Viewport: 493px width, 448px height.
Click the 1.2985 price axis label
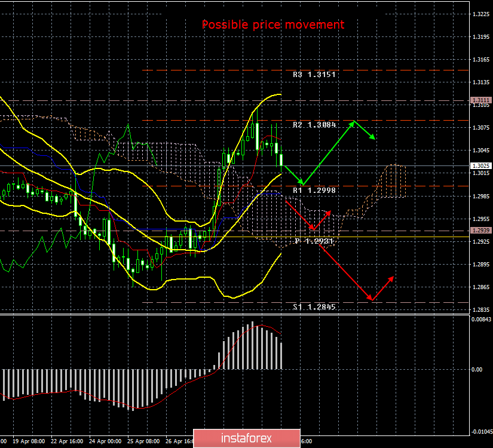481,196
